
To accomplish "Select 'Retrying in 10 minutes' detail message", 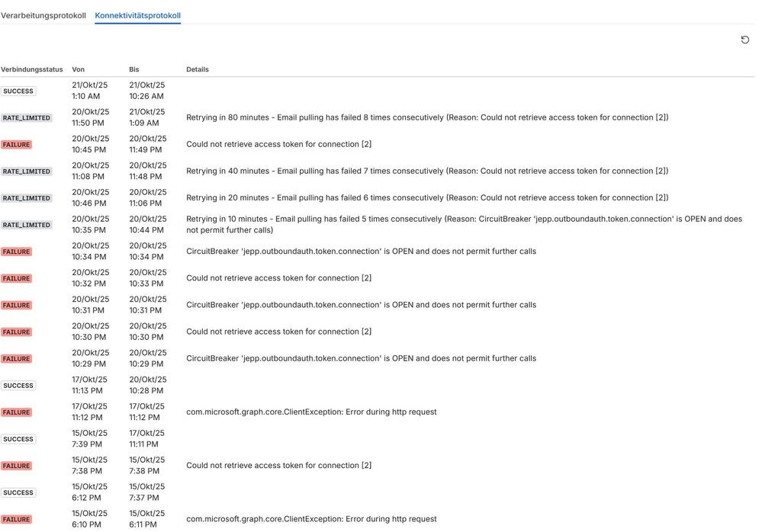I will pyautogui.click(x=464, y=224).
